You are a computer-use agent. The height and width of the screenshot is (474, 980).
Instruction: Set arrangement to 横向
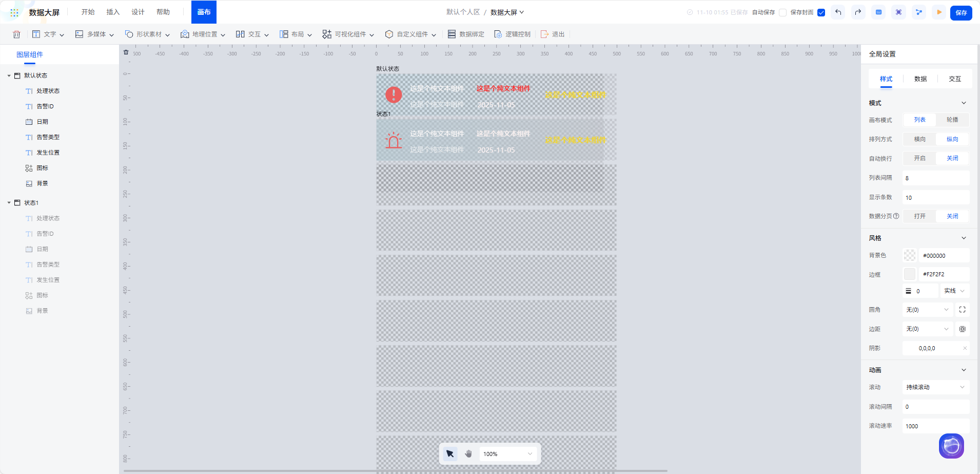coord(919,139)
